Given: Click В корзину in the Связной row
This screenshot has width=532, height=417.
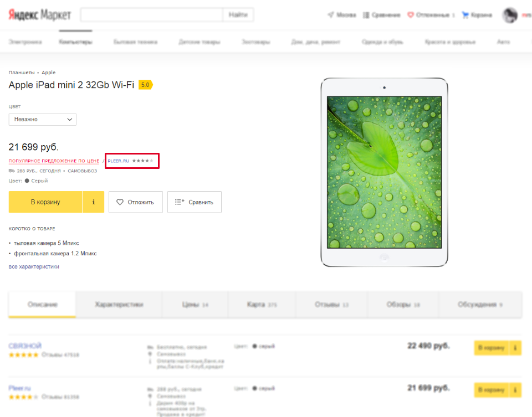Looking at the screenshot, I should 492,348.
